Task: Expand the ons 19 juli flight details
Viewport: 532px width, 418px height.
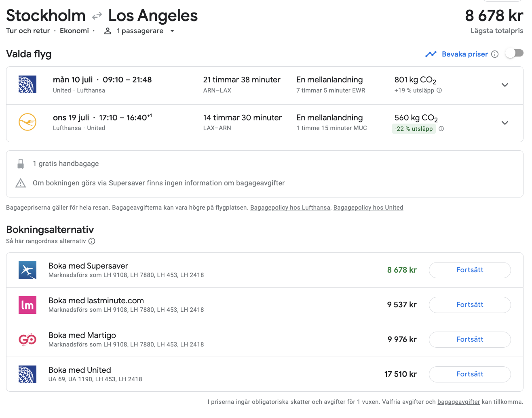Action: (x=505, y=123)
